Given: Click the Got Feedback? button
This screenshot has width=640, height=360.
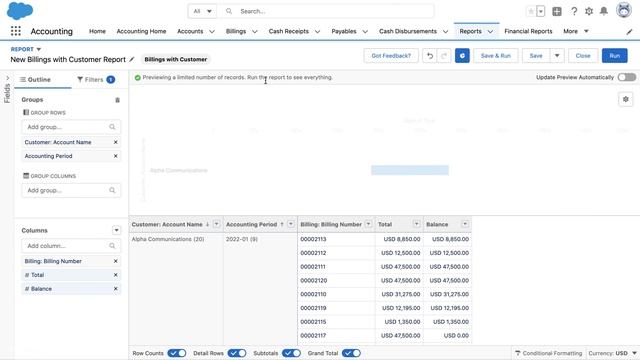Looking at the screenshot, I should pos(391,56).
